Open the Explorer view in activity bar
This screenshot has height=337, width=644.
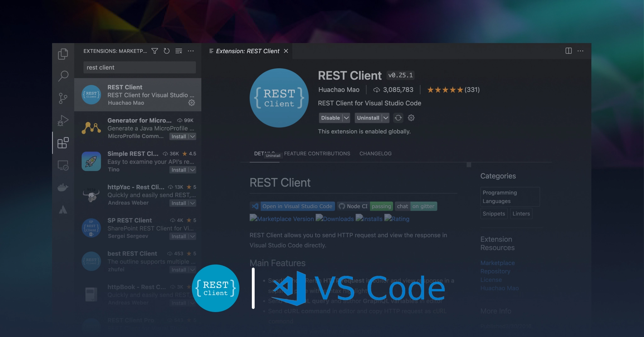(x=63, y=54)
